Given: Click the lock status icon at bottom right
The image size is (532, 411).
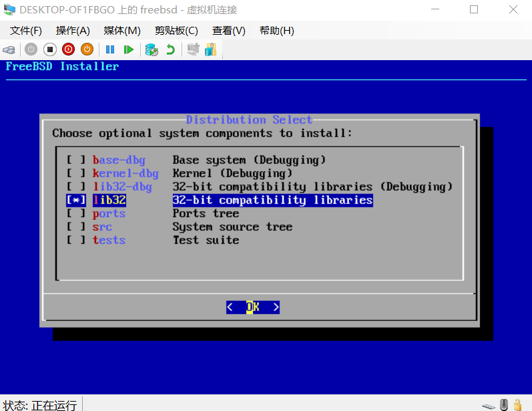Looking at the screenshot, I should click(x=517, y=404).
